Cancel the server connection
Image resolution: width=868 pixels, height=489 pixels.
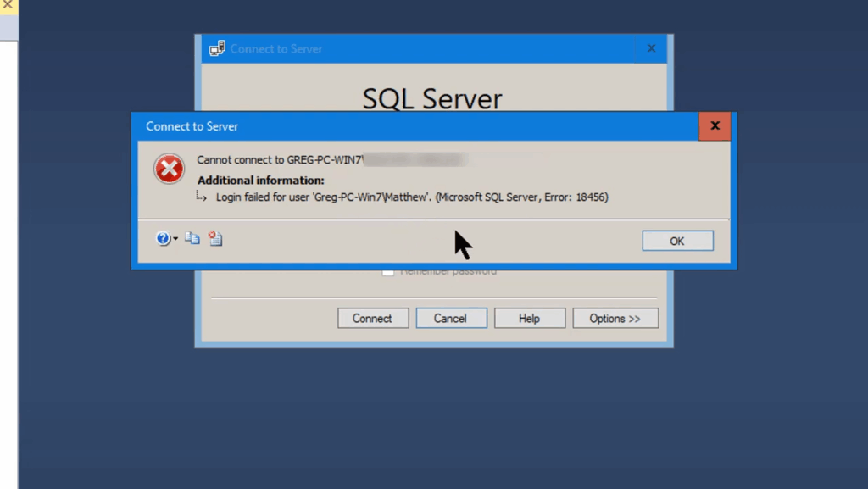[451, 318]
